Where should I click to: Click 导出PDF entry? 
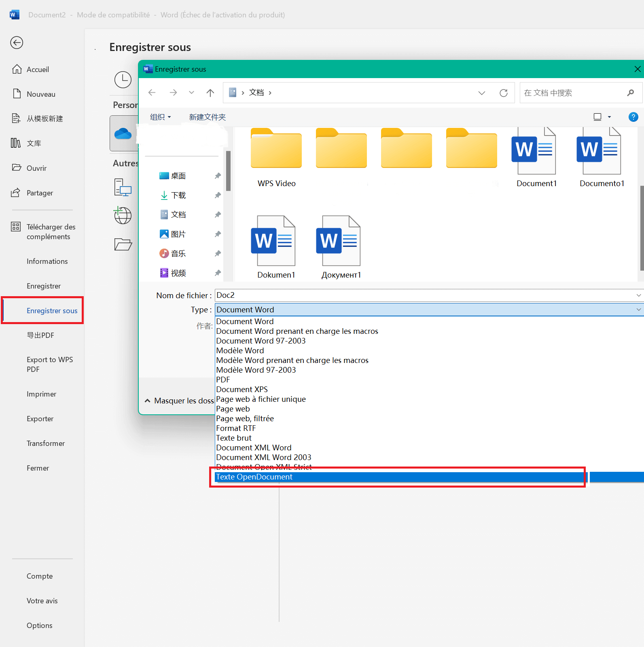coord(40,335)
